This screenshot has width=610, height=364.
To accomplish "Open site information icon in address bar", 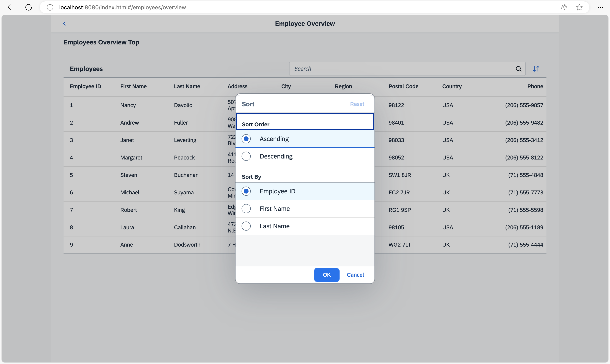I will tap(50, 7).
